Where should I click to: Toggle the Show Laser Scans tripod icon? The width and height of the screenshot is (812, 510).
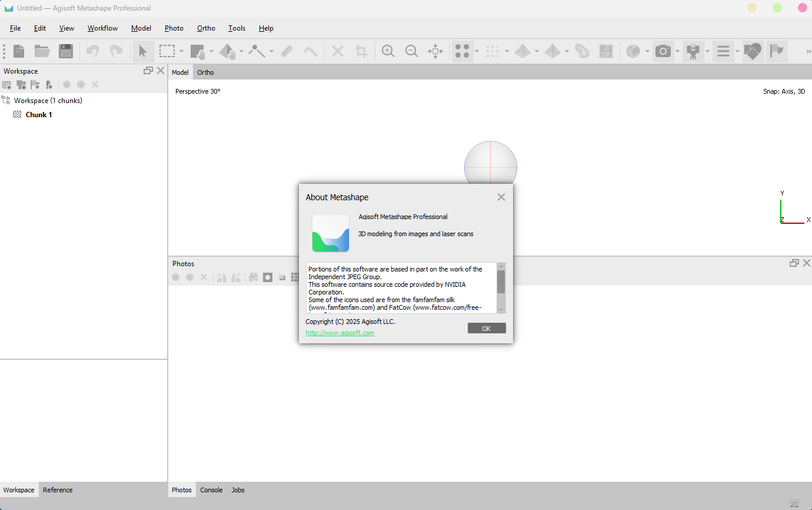[693, 51]
